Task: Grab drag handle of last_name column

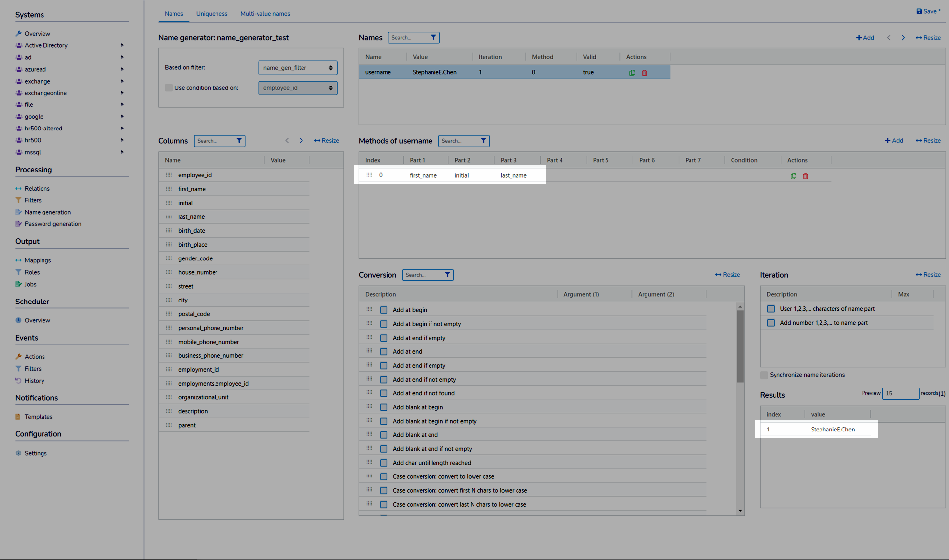Action: 169,216
